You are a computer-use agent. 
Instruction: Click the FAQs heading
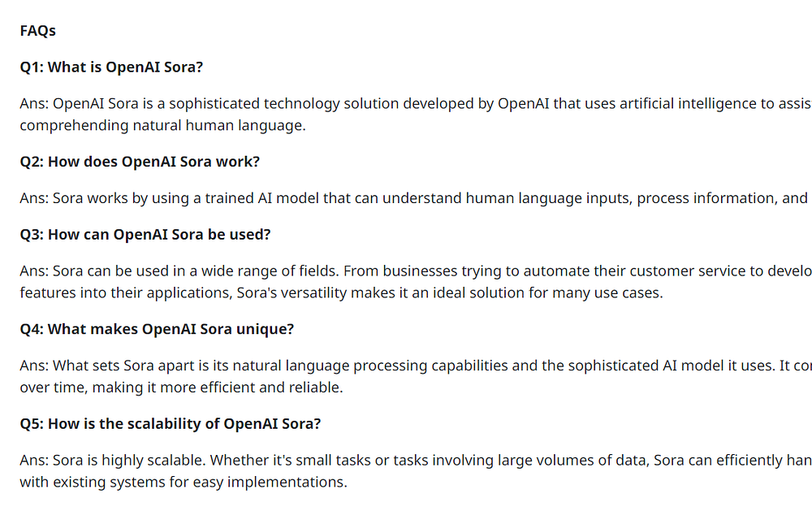[x=37, y=31]
